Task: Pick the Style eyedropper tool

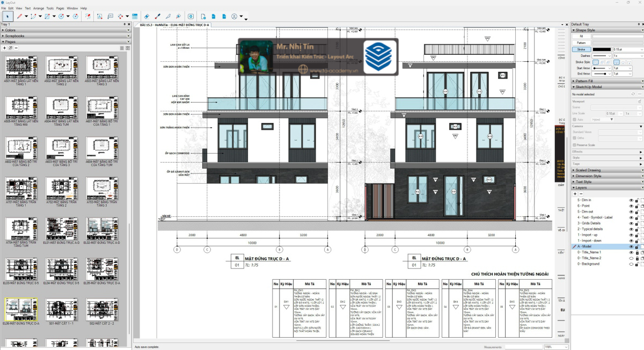Action: tap(158, 17)
